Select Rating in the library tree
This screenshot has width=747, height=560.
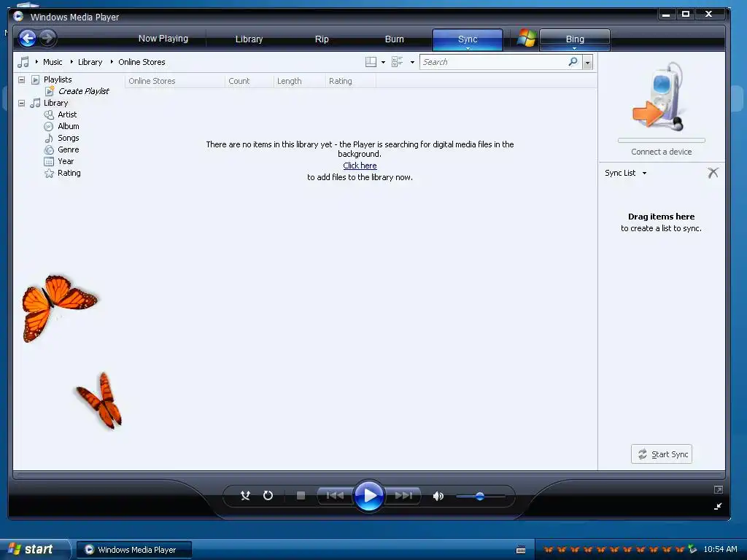click(x=69, y=173)
